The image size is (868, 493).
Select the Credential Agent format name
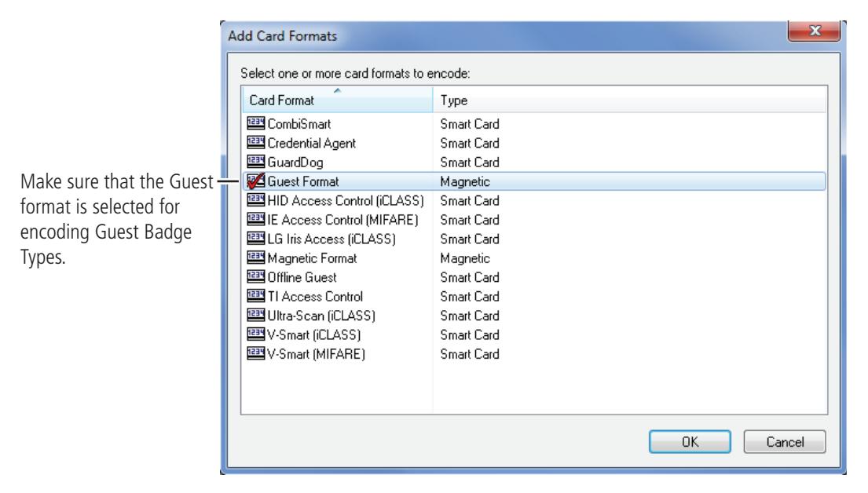coord(311,144)
